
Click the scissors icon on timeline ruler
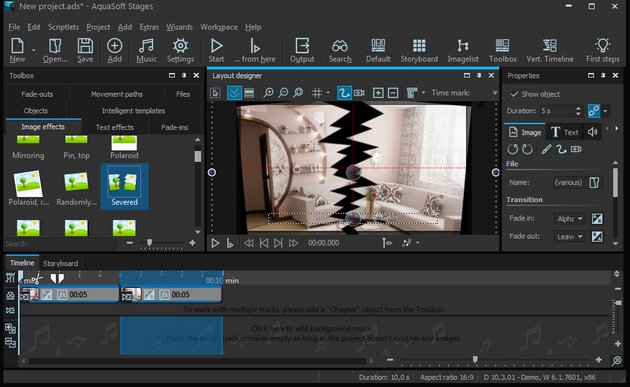[x=37, y=278]
